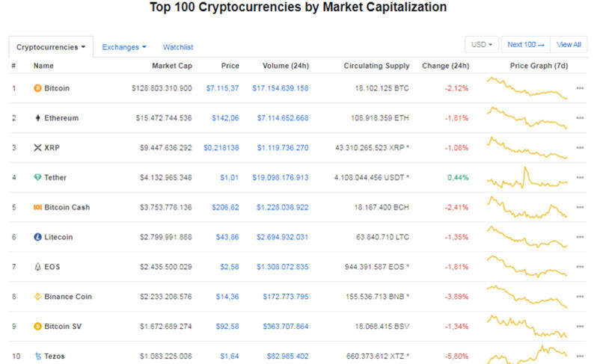Click the Bitcoin coin icon

[37, 88]
